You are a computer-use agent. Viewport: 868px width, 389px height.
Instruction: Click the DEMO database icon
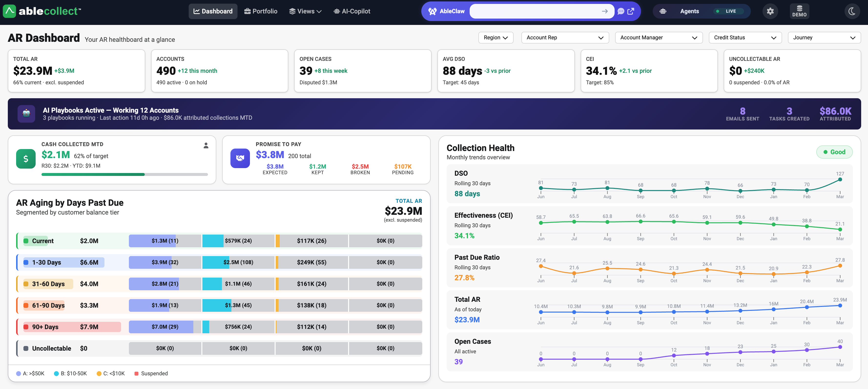(799, 11)
